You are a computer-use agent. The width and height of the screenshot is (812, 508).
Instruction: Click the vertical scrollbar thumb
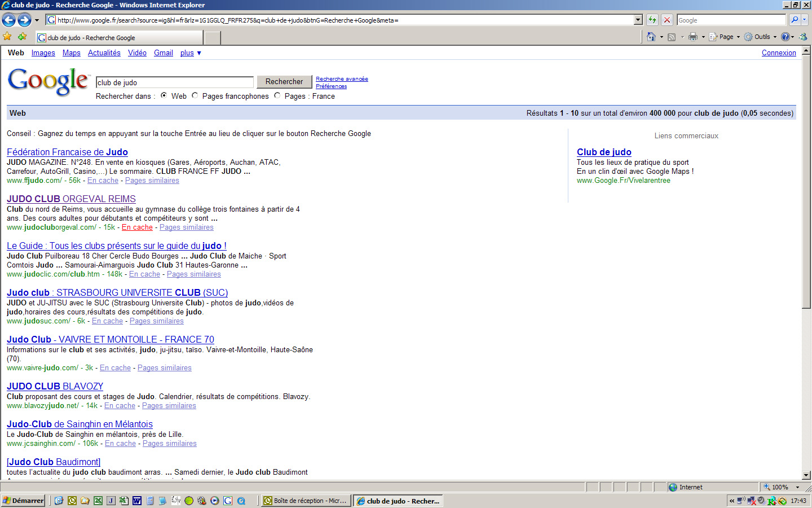point(806,182)
